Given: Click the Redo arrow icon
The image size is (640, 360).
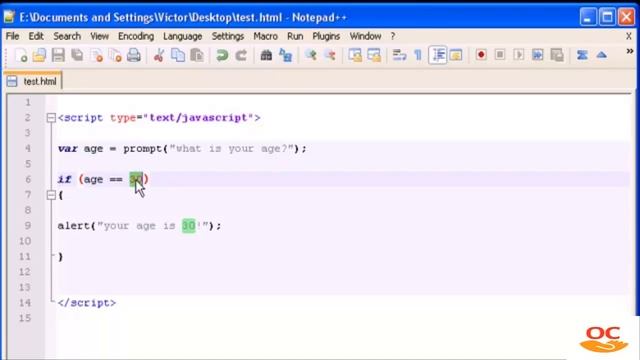Looking at the screenshot, I should (241, 55).
